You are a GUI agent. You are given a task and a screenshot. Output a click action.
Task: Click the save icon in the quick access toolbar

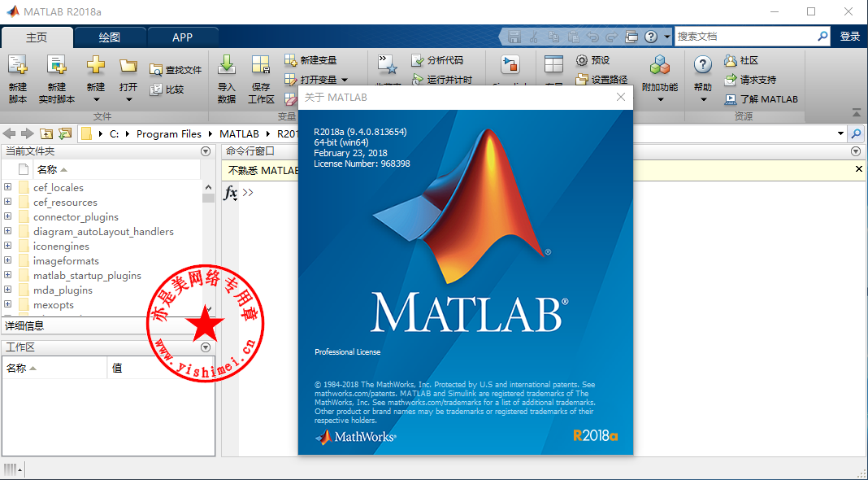[x=514, y=37]
